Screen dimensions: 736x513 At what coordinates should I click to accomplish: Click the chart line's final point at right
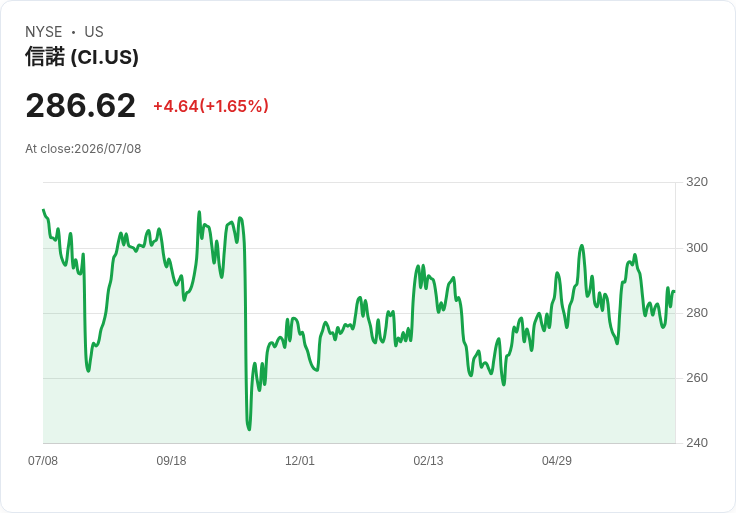coord(674,292)
